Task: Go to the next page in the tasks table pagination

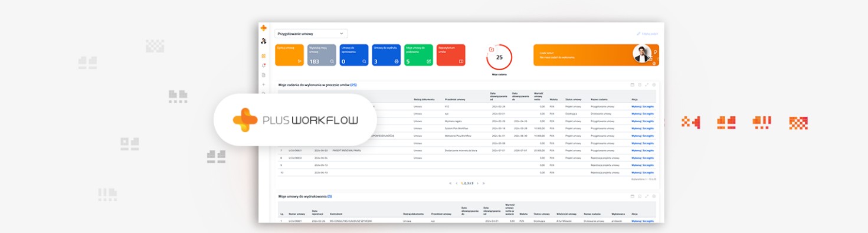Action: [x=477, y=183]
